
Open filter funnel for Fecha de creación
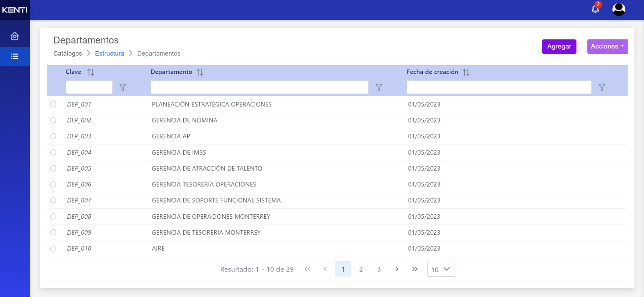click(x=602, y=87)
